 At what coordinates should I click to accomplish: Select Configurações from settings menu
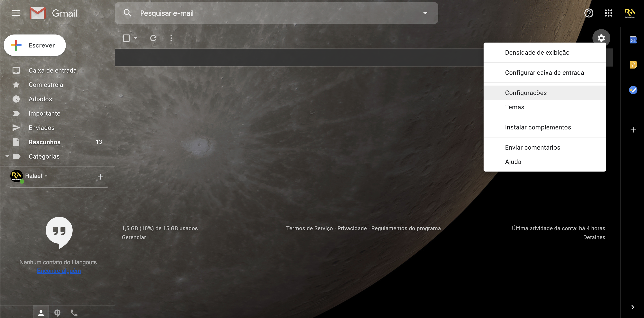[x=525, y=93]
